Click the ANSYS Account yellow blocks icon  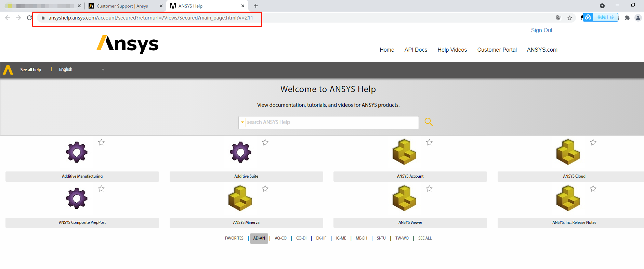point(404,152)
